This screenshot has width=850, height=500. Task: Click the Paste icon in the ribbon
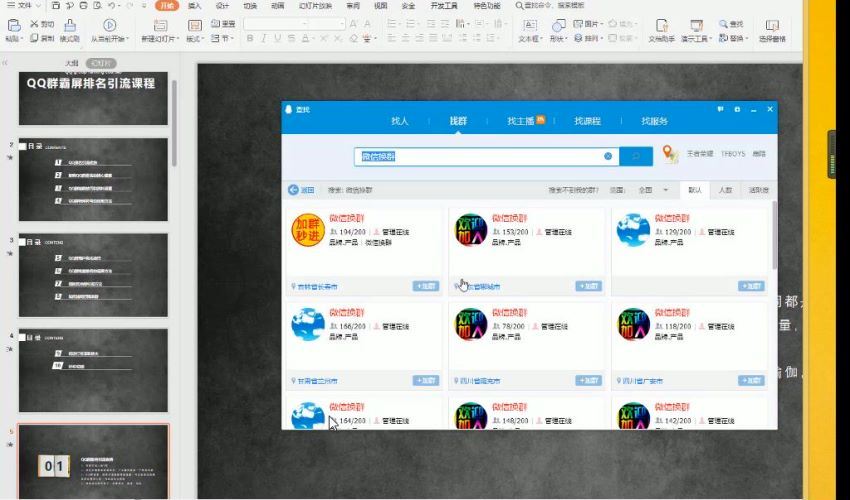point(14,25)
